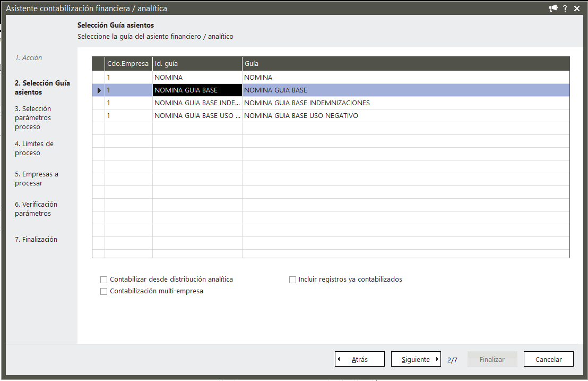Click Cdo.Empresa value 1 in USO NEGATIVO row

click(128, 116)
